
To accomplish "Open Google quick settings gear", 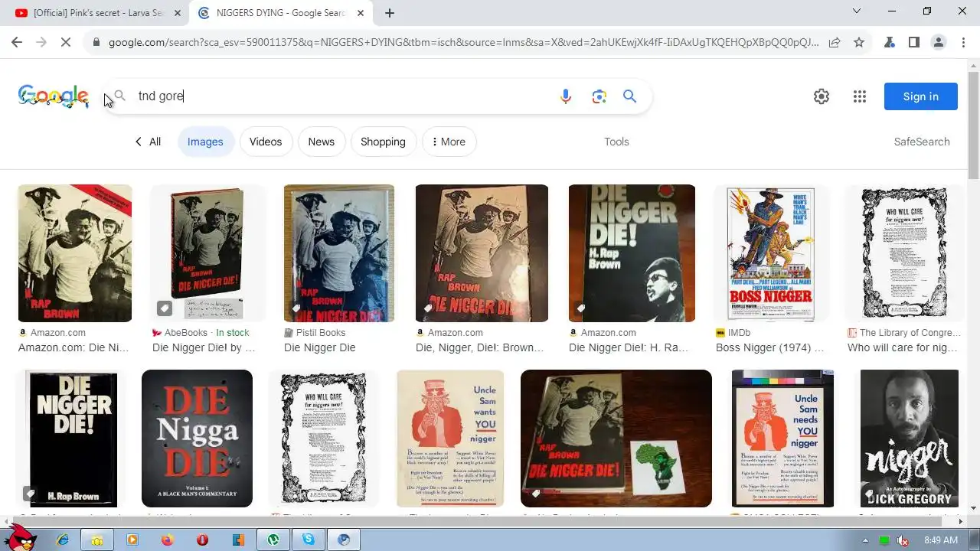I will (x=822, y=96).
